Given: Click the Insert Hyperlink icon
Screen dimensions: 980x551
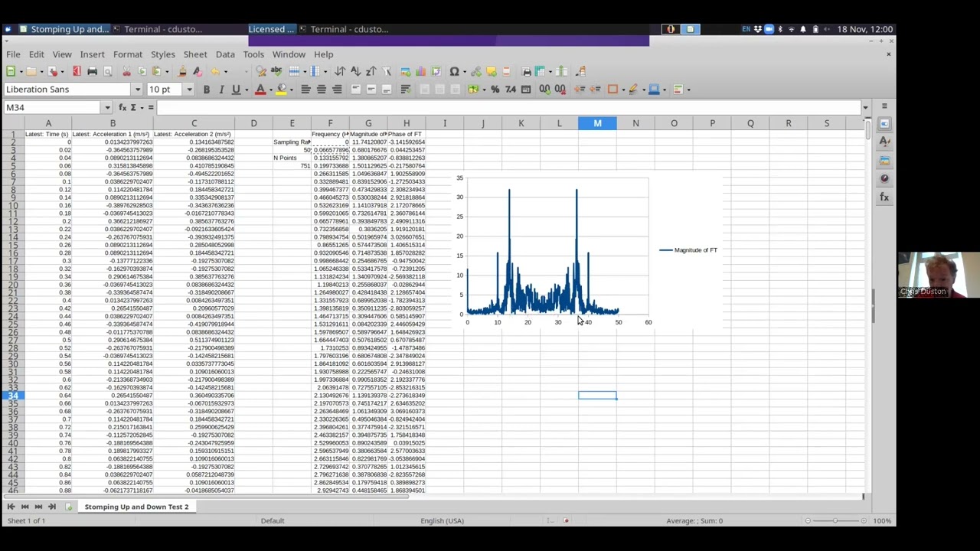Looking at the screenshot, I should coord(475,71).
